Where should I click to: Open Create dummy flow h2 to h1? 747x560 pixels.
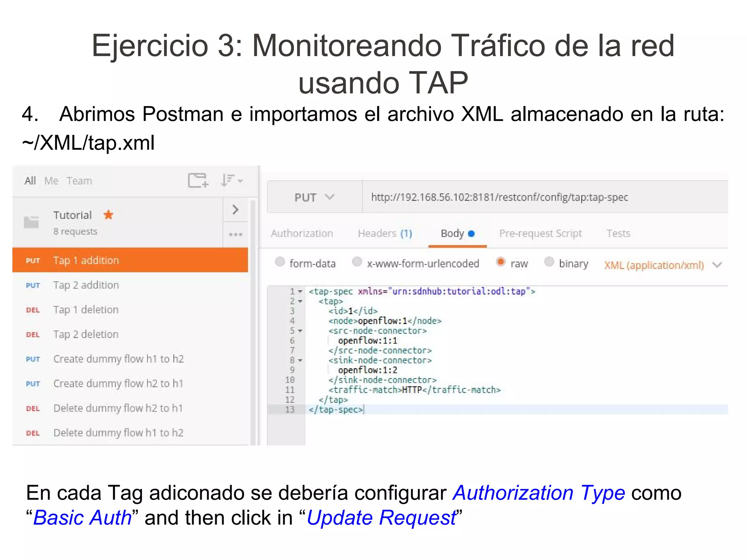click(130, 383)
